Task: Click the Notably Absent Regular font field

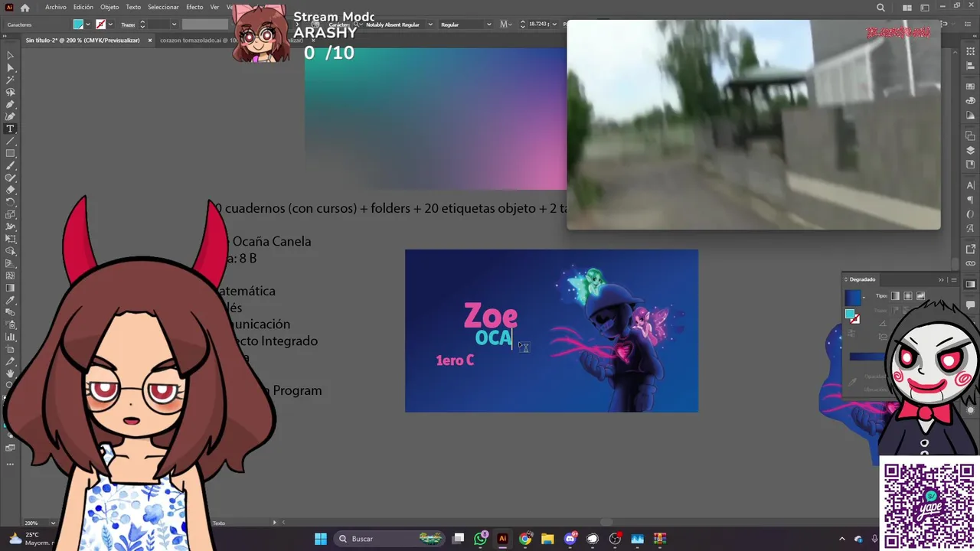Action: coord(394,24)
